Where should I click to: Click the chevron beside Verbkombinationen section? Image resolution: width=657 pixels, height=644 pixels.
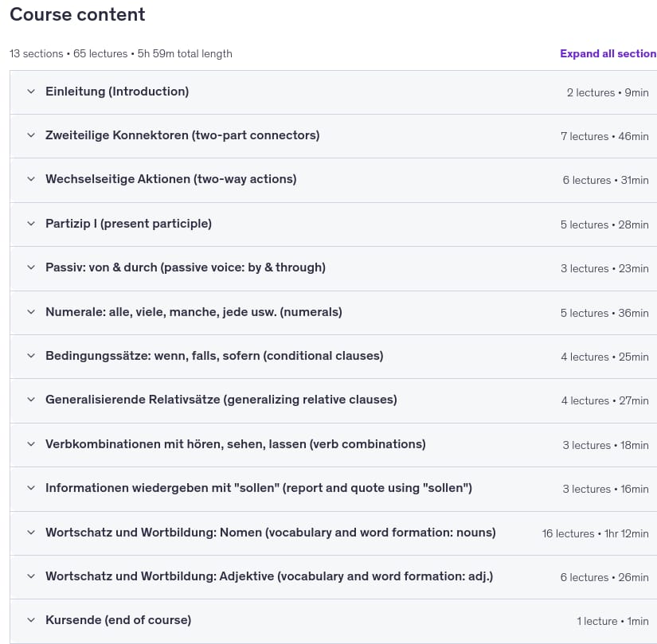(x=31, y=444)
